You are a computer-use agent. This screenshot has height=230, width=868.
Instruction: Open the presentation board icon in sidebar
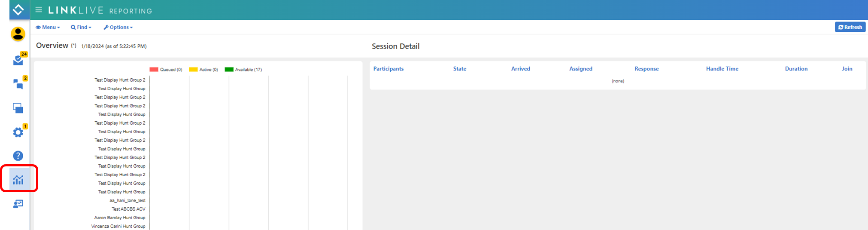point(18,204)
